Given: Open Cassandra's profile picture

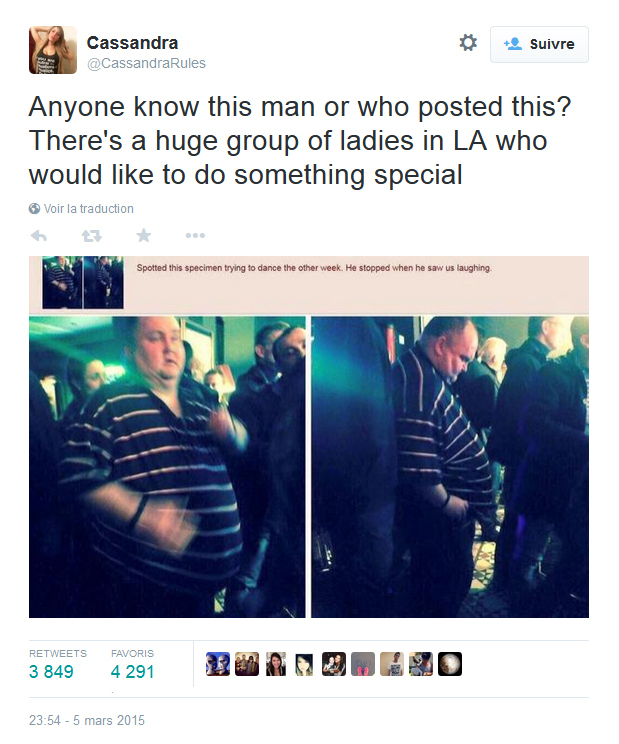Looking at the screenshot, I should (53, 50).
